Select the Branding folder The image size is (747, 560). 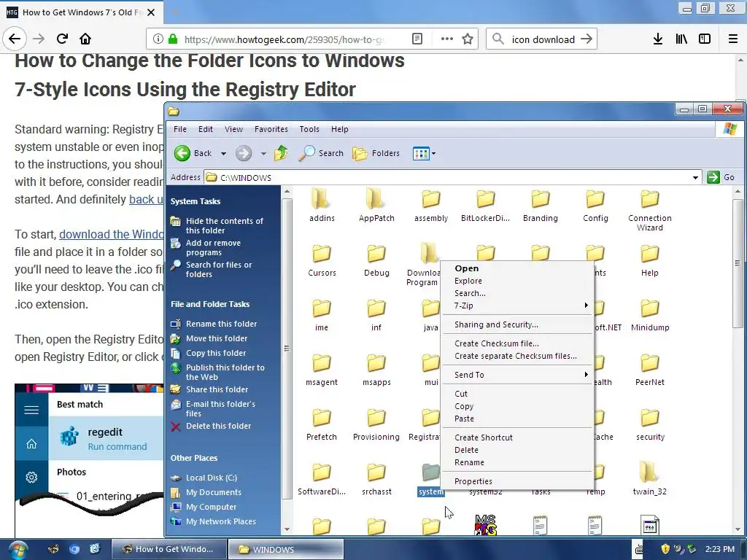(x=541, y=205)
